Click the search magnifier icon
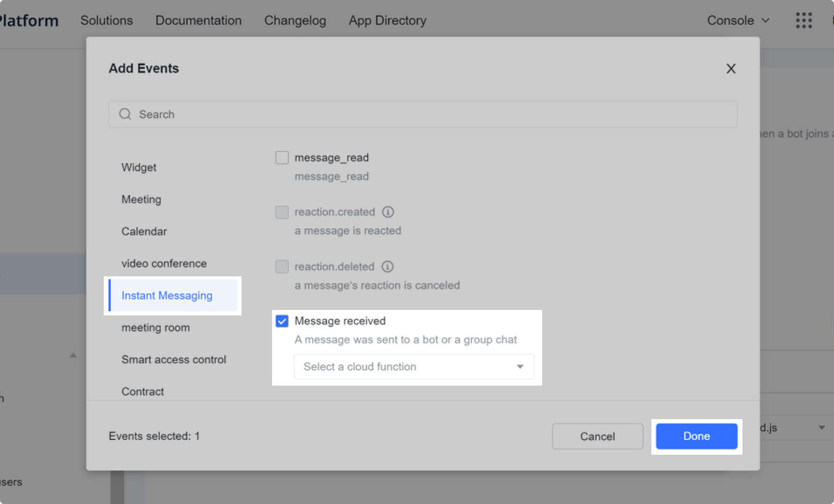The width and height of the screenshot is (834, 504). [x=125, y=114]
